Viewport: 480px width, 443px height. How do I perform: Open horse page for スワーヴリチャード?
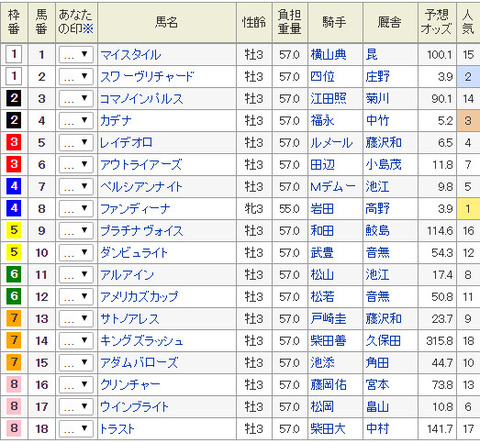tap(147, 77)
